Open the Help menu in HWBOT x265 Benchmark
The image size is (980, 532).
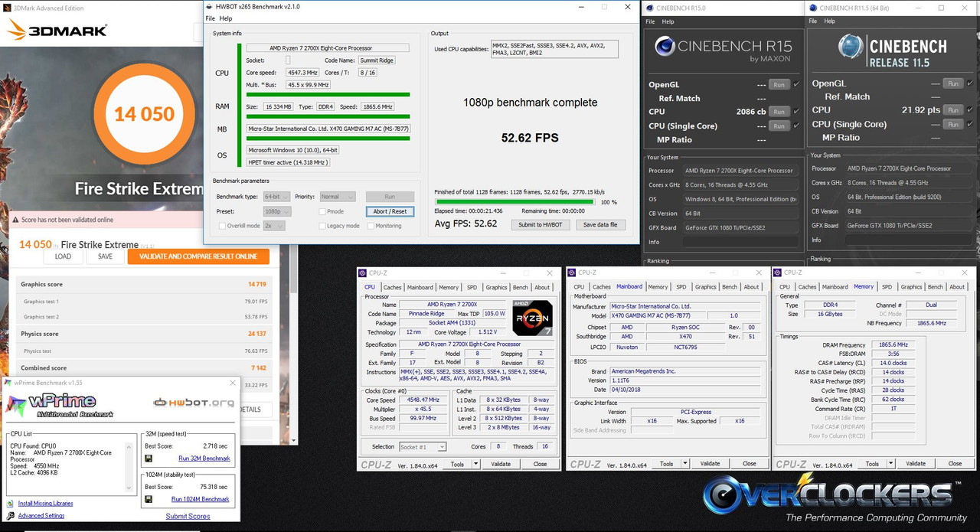226,18
